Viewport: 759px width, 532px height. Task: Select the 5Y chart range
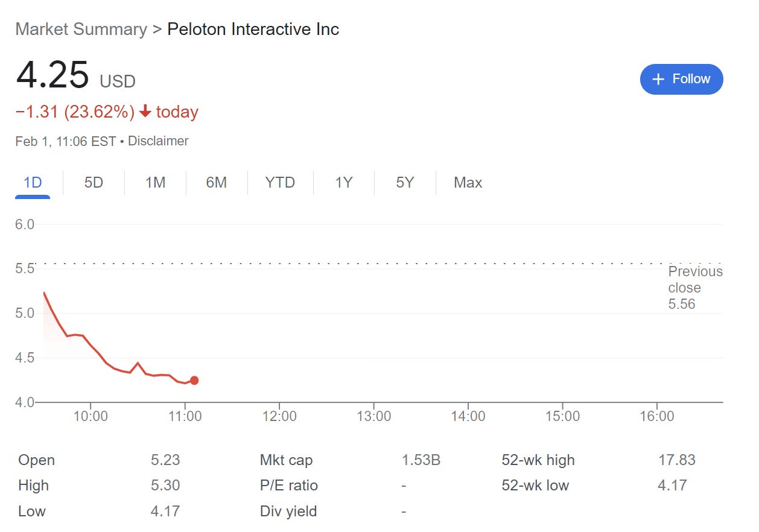(x=405, y=182)
